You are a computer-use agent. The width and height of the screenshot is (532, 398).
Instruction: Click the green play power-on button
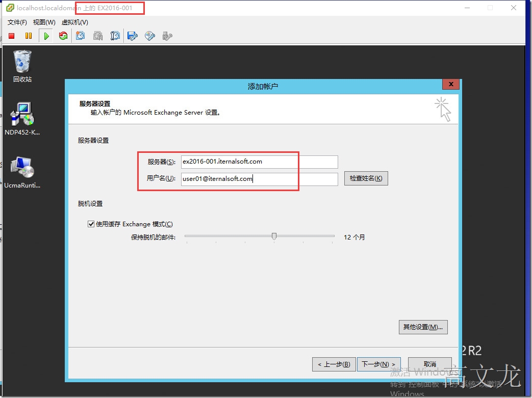[x=46, y=36]
